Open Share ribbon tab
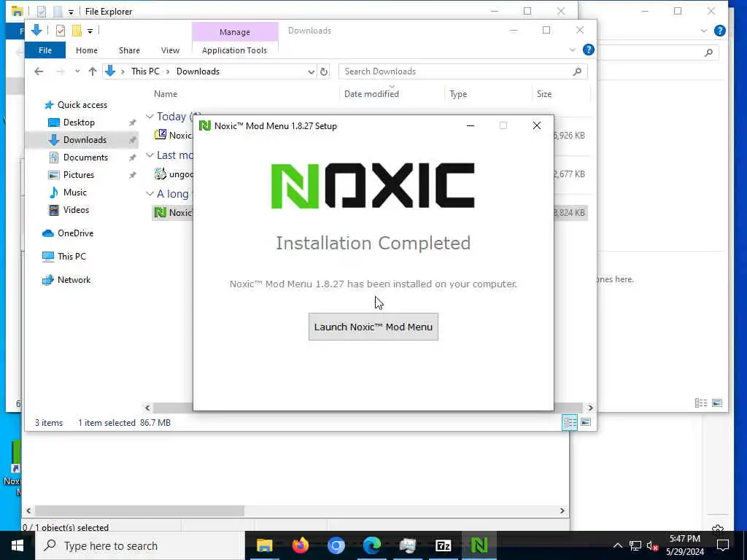747x560 pixels. click(129, 50)
